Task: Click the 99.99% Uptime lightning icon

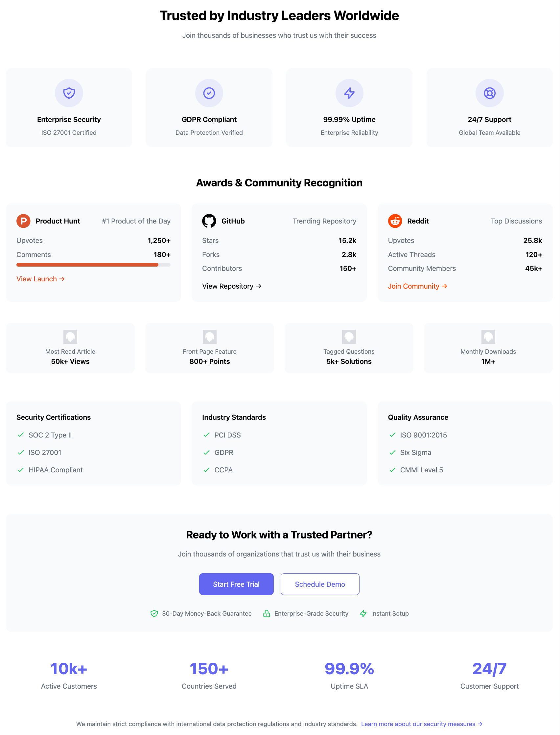Action: tap(349, 93)
